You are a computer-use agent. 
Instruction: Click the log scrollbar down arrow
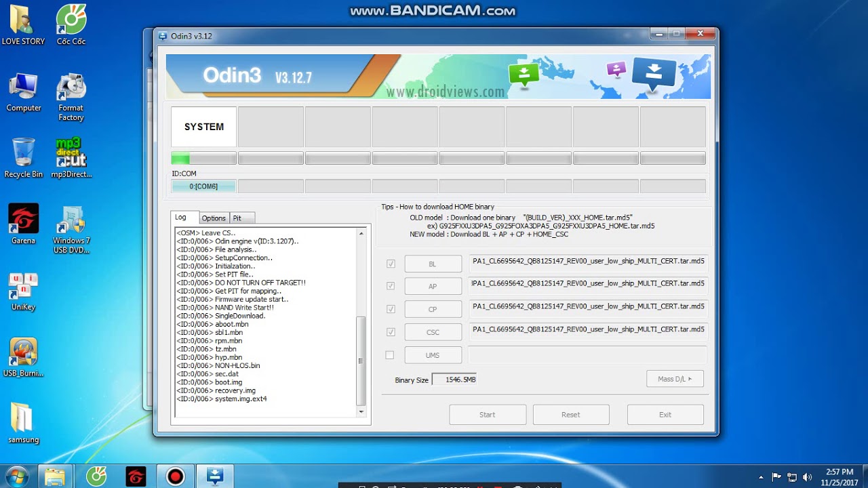(x=361, y=411)
